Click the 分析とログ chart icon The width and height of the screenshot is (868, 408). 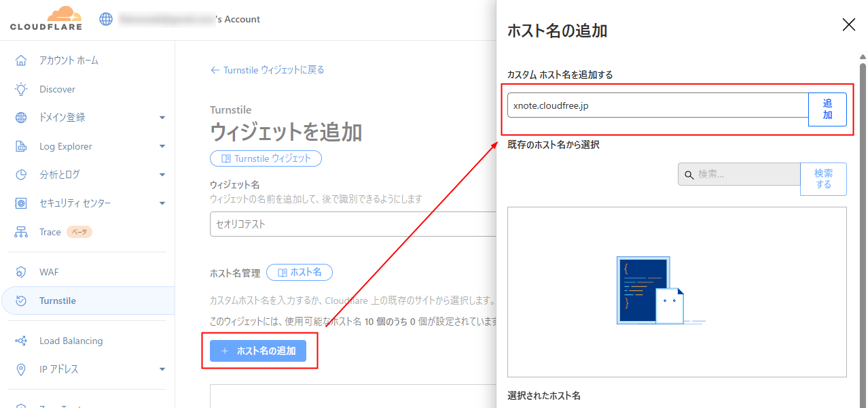(x=21, y=175)
